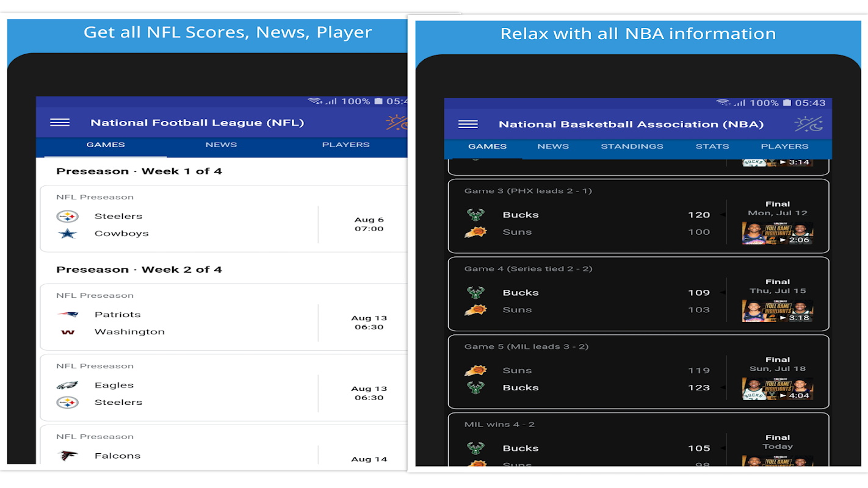Screen dimensions: 868x488
Task: Click Cowboys team name
Action: coord(121,234)
